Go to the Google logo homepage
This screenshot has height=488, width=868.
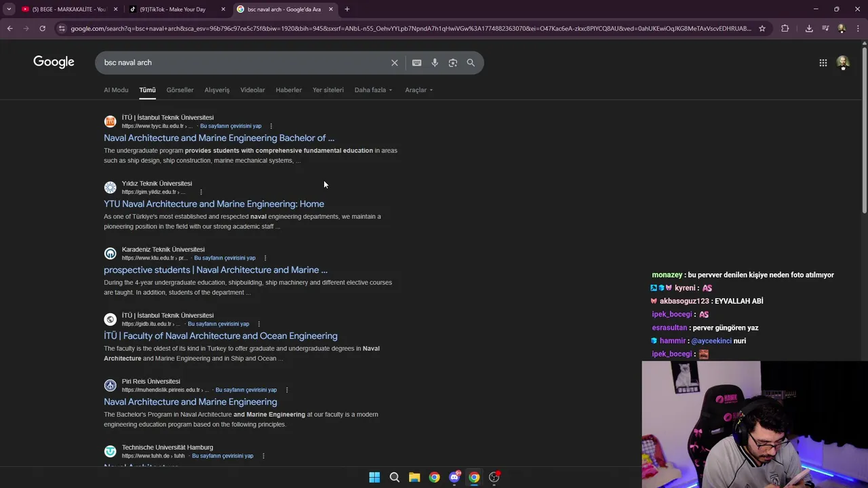click(54, 62)
